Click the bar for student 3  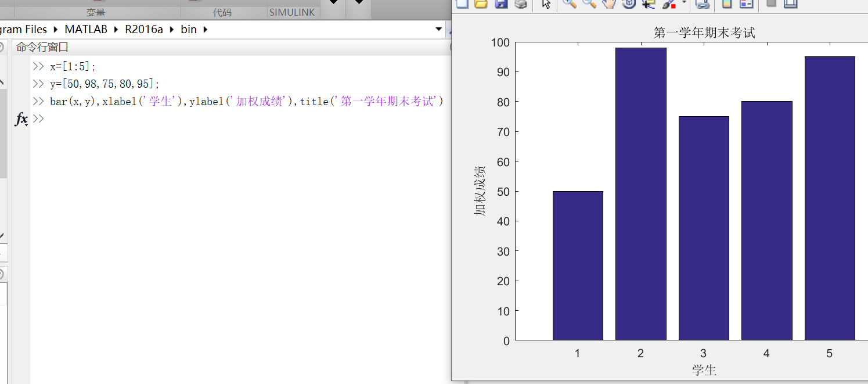(704, 228)
